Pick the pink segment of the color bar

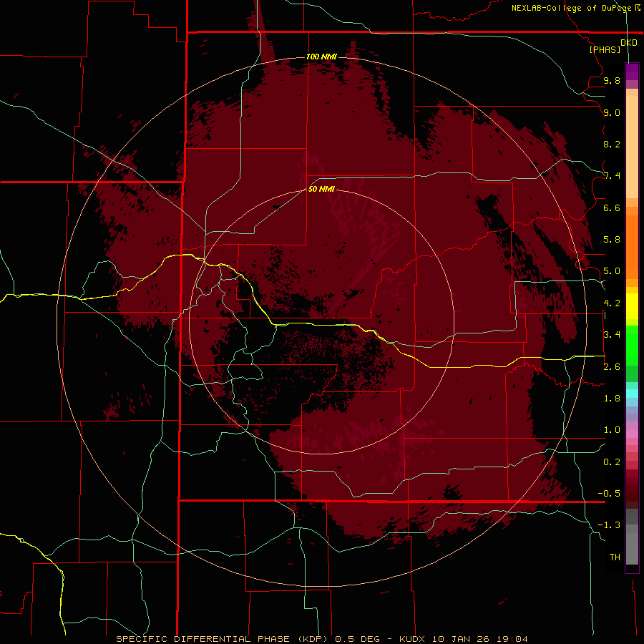point(632,434)
